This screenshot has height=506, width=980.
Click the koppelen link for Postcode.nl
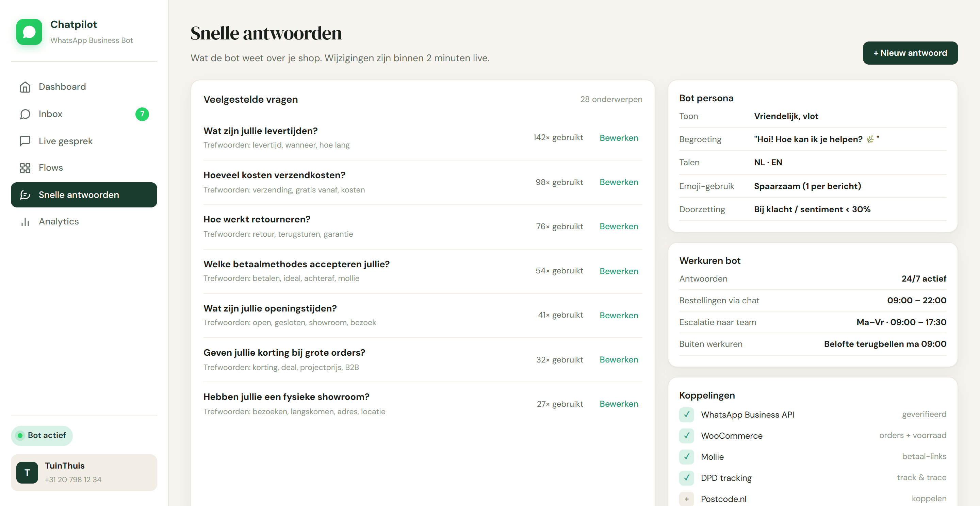tap(929, 499)
